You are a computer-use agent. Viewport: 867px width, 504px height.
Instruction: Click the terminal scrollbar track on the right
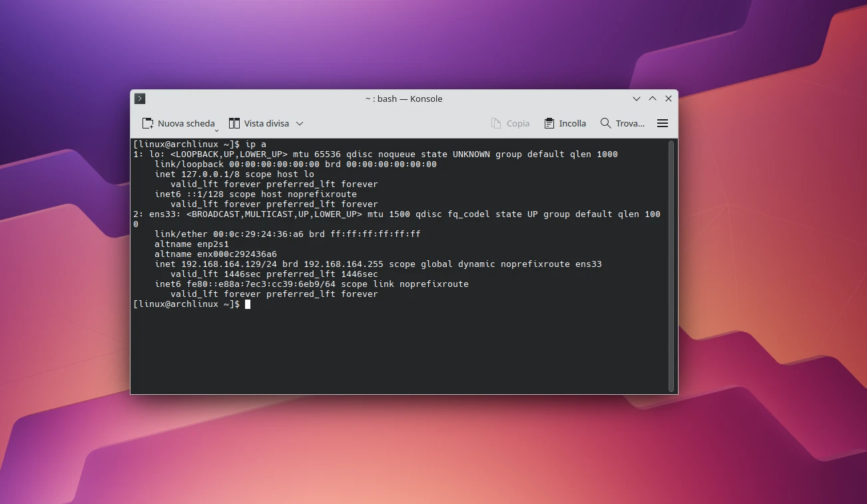pyautogui.click(x=671, y=263)
